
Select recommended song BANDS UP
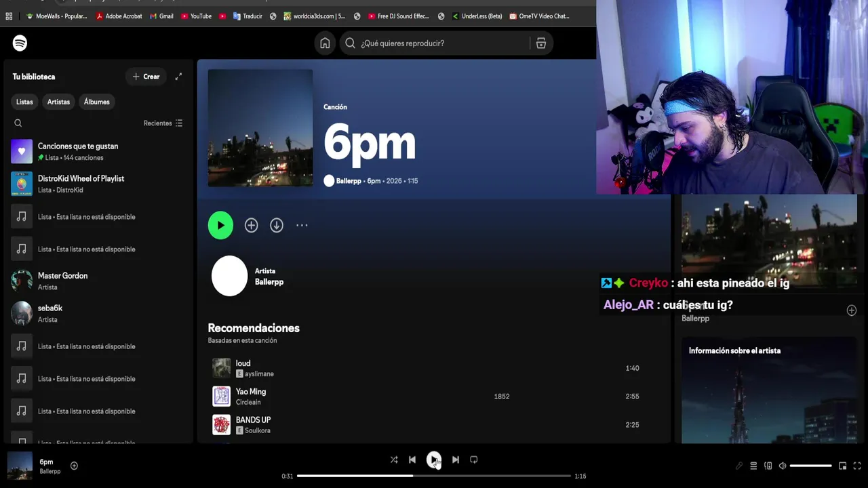tap(253, 420)
